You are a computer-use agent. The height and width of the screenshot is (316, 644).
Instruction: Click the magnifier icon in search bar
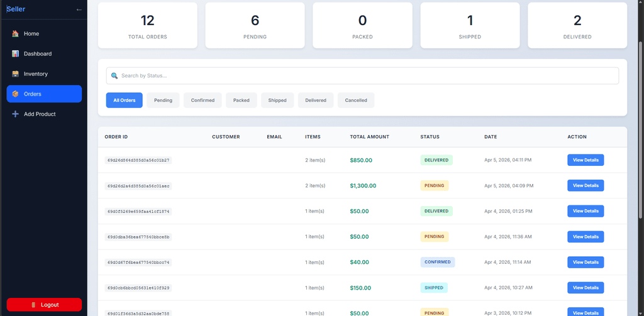tap(114, 76)
